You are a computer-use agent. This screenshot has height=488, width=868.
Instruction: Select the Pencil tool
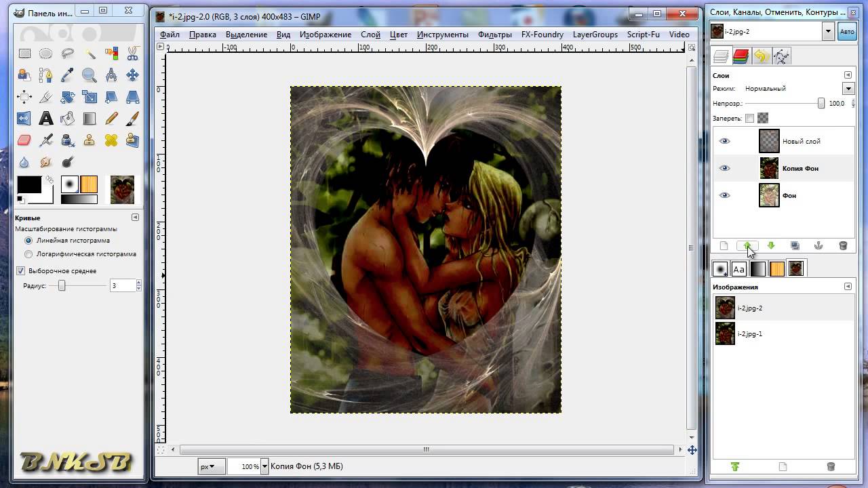111,119
